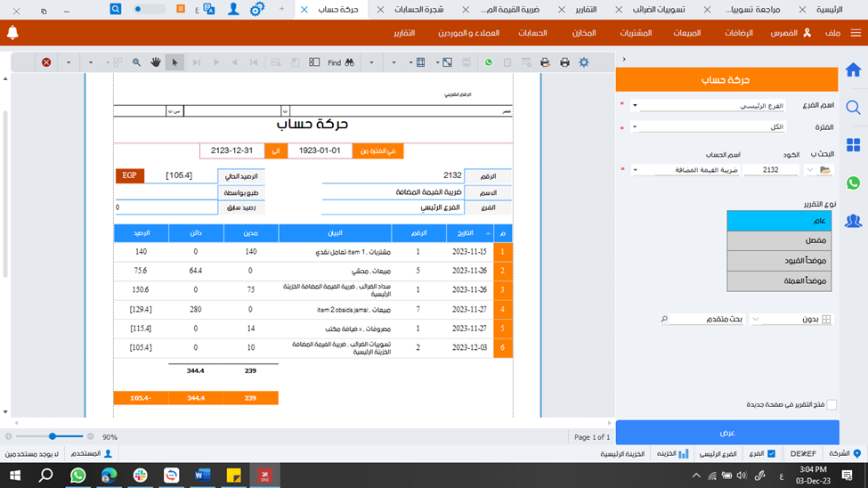Image resolution: width=868 pixels, height=488 pixels.
Task: Expand the اسم الفرع dropdown
Action: pyautogui.click(x=635, y=106)
